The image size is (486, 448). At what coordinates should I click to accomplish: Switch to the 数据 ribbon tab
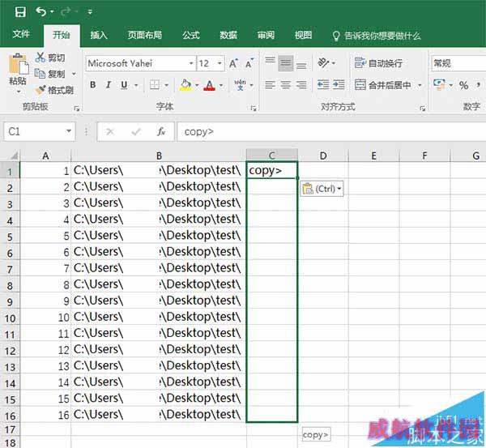pyautogui.click(x=228, y=35)
